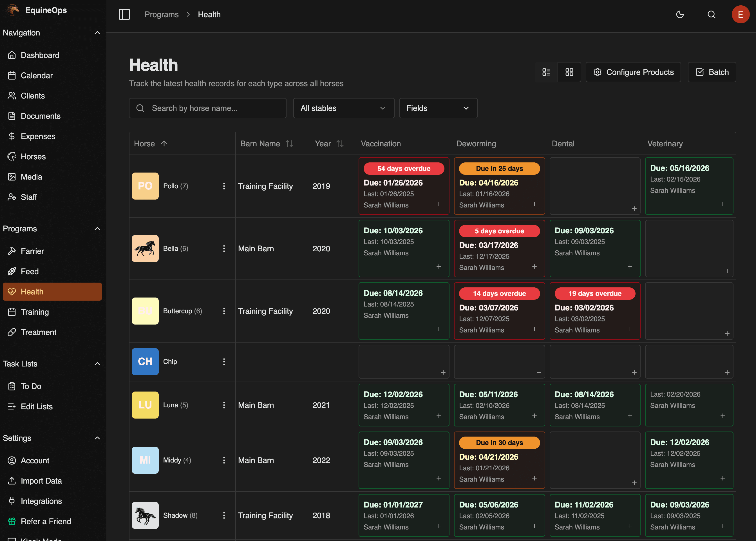This screenshot has height=541, width=756.
Task: Click Configure Products button
Action: [633, 72]
